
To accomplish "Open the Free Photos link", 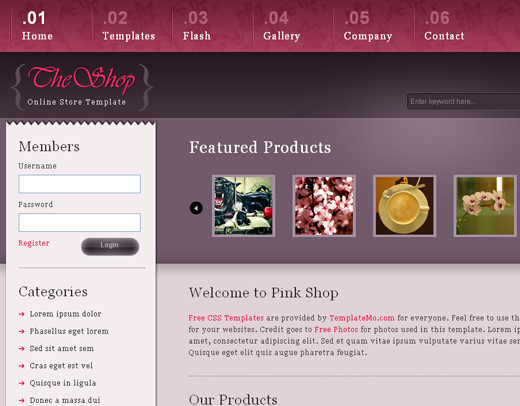I will (336, 329).
